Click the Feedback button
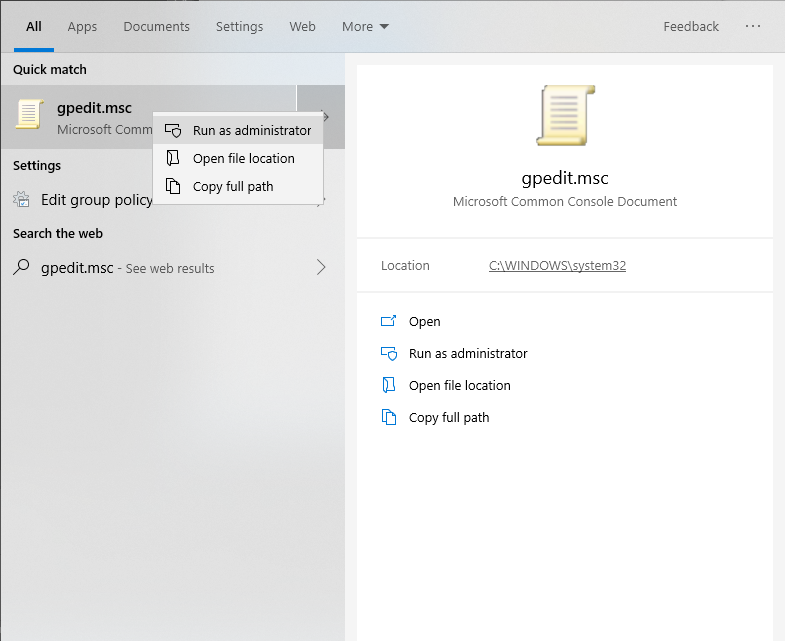The width and height of the screenshot is (785, 641). tap(691, 27)
